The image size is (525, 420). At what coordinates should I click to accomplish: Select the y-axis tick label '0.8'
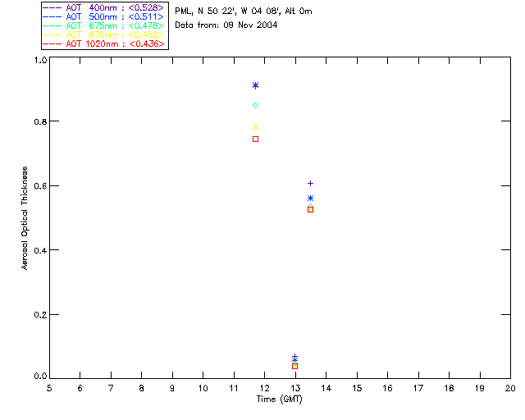[40, 121]
